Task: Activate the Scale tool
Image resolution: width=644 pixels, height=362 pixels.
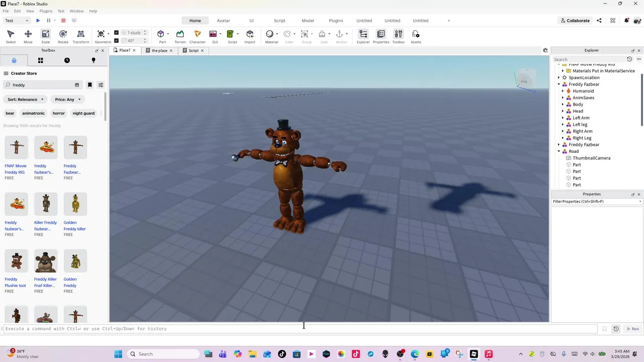Action: point(45,36)
